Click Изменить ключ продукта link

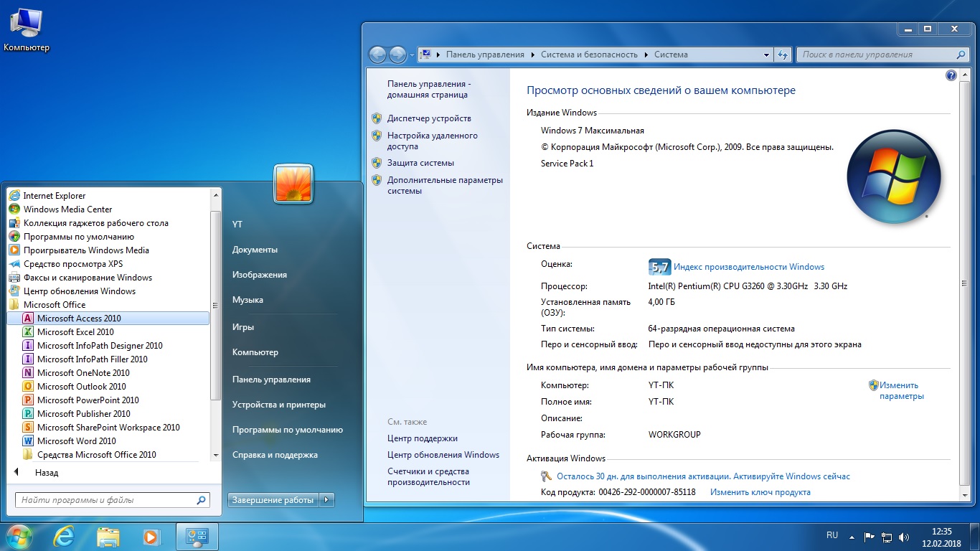[x=760, y=492]
